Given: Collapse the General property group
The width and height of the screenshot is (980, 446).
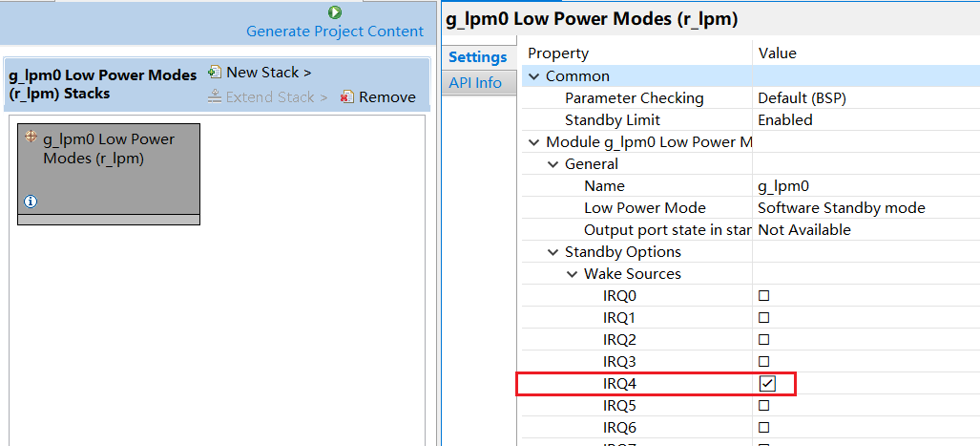Looking at the screenshot, I should 553,164.
